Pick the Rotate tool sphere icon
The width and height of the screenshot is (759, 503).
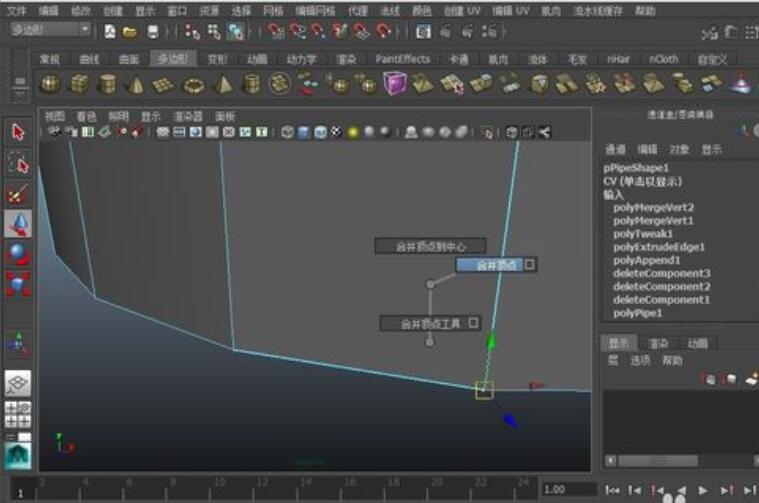(17, 254)
